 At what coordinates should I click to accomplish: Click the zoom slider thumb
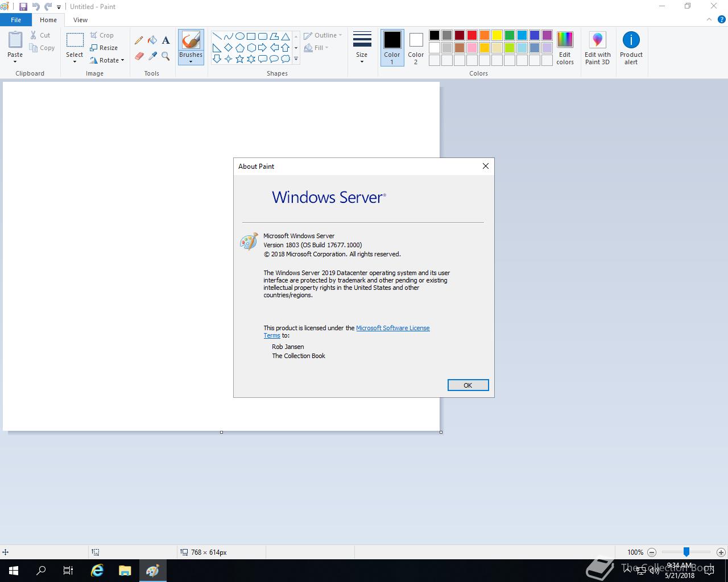click(686, 552)
